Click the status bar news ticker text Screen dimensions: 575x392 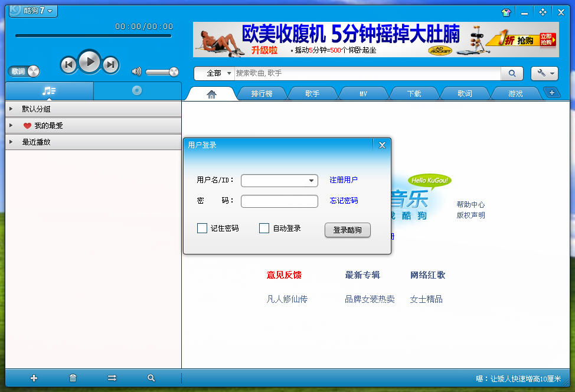[x=518, y=379]
